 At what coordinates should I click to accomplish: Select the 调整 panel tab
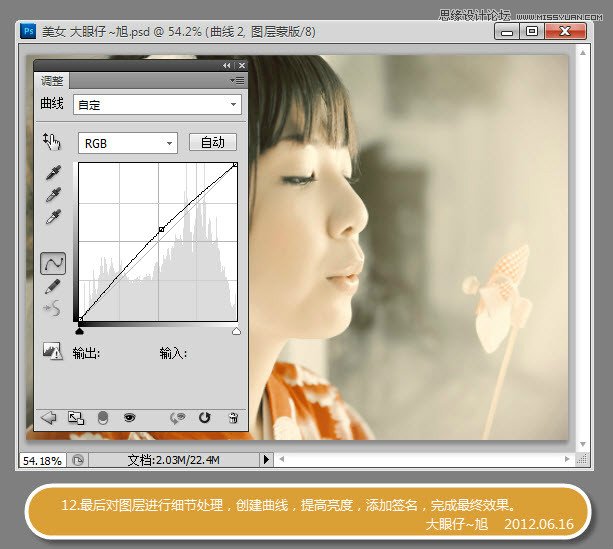click(x=52, y=81)
